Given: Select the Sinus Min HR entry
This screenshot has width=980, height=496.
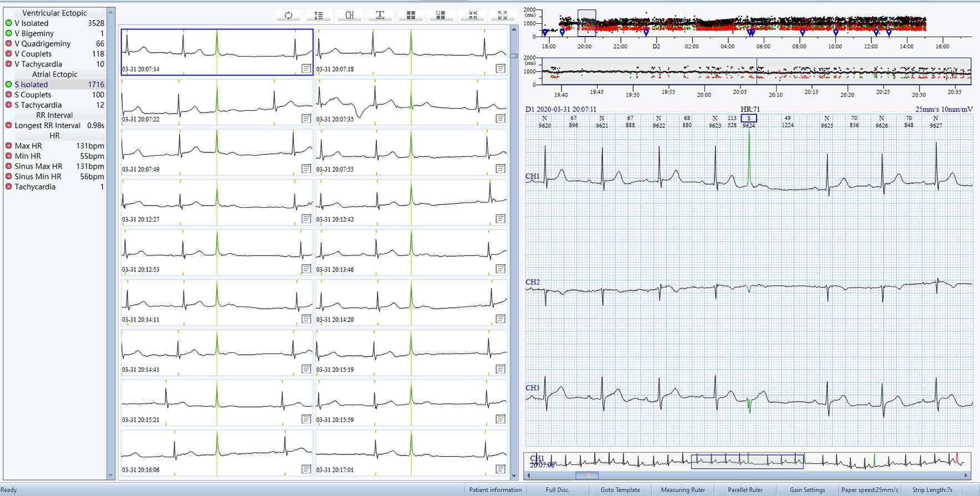Looking at the screenshot, I should (x=55, y=176).
